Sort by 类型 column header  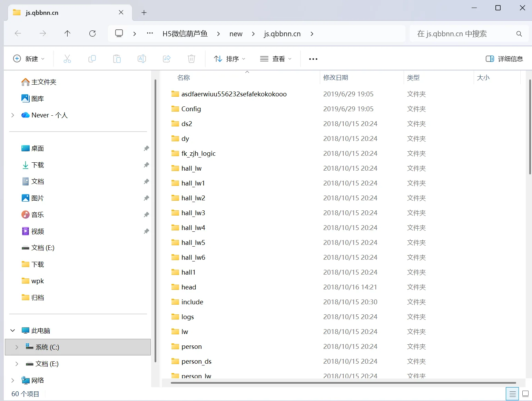[439, 77]
